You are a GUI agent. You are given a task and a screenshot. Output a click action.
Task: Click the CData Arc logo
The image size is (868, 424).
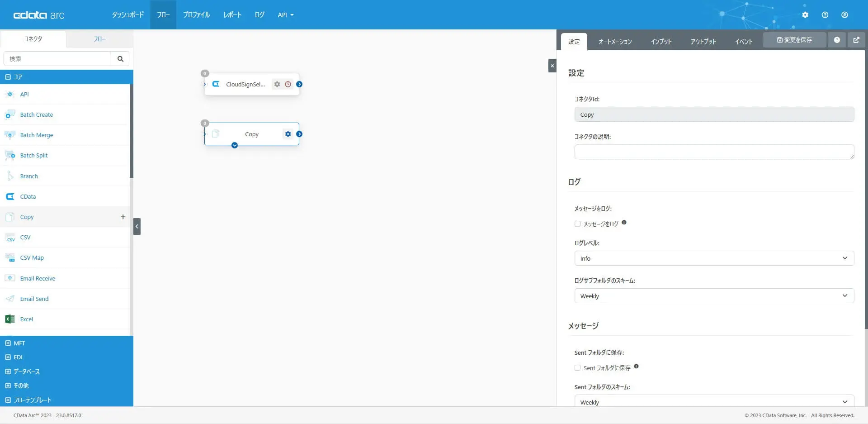pos(39,15)
